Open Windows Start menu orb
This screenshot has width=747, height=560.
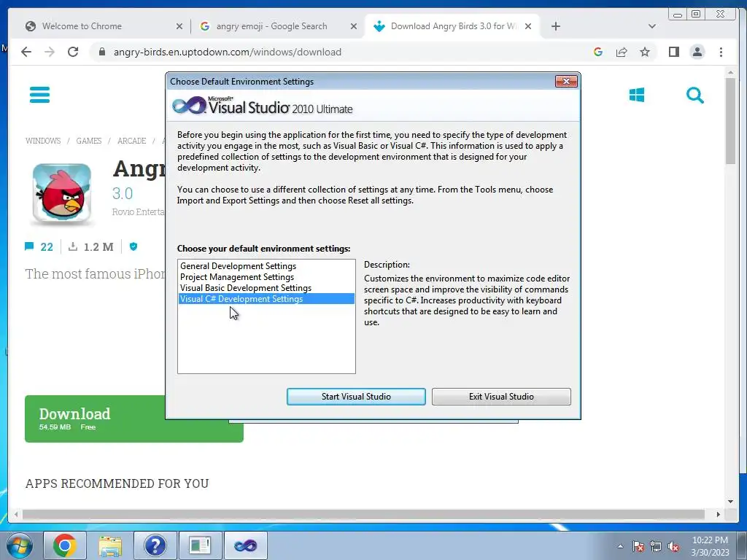[19, 545]
